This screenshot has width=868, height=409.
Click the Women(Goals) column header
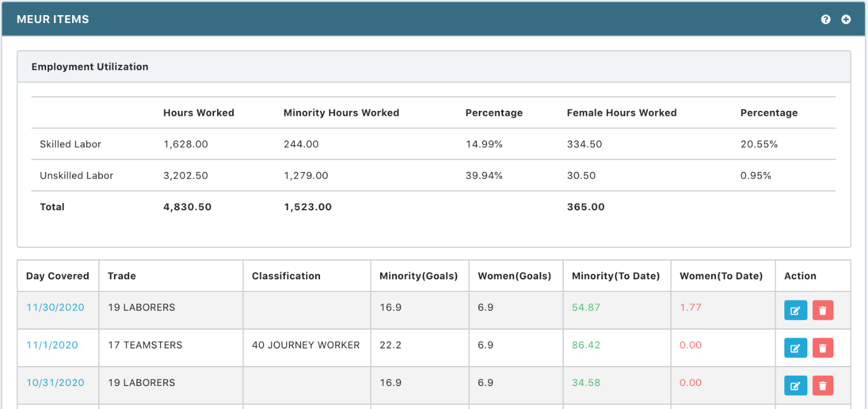pos(515,276)
